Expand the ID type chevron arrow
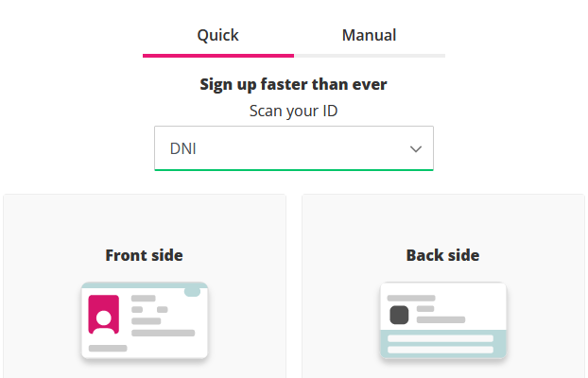This screenshot has height=378, width=588. [416, 149]
